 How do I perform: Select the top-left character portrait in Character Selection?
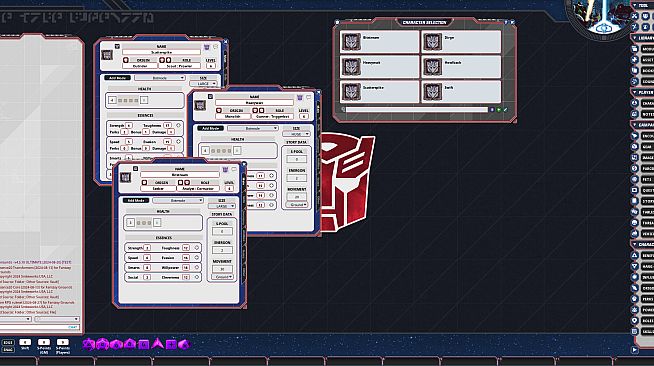pyautogui.click(x=351, y=42)
